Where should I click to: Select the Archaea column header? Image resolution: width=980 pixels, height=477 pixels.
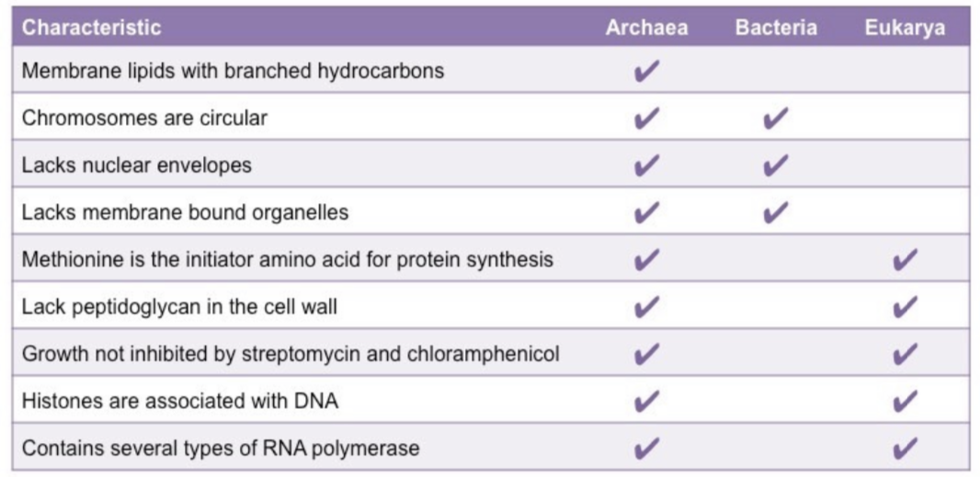point(646,28)
